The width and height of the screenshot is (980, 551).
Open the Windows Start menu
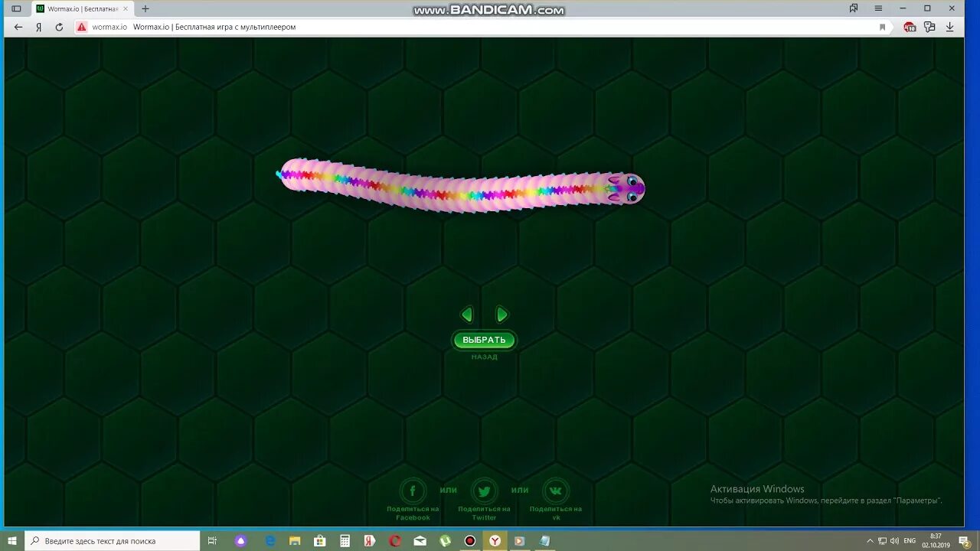coord(12,541)
